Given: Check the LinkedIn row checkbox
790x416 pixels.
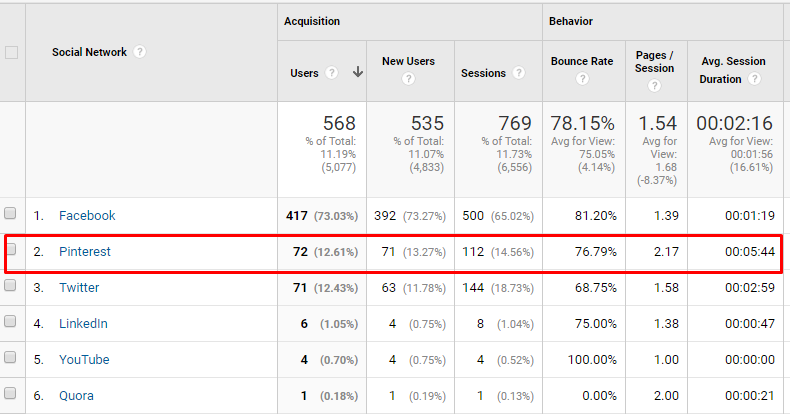Looking at the screenshot, I should click(10, 321).
